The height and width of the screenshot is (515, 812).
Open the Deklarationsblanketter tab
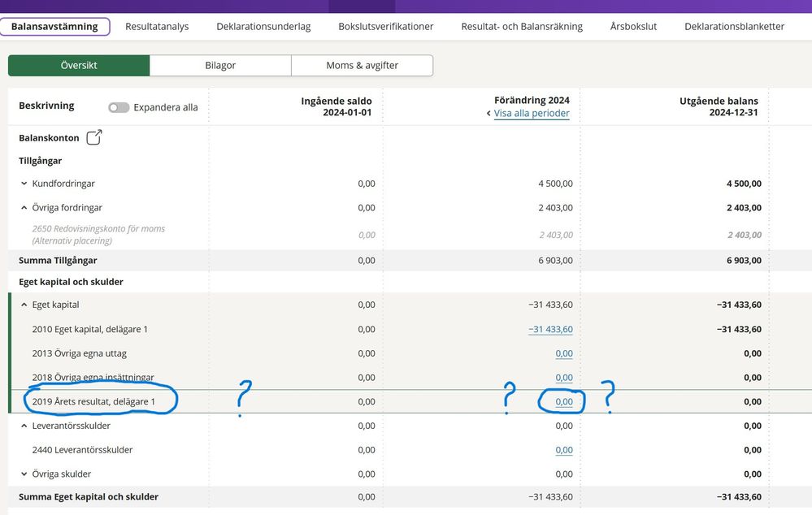[x=734, y=26]
